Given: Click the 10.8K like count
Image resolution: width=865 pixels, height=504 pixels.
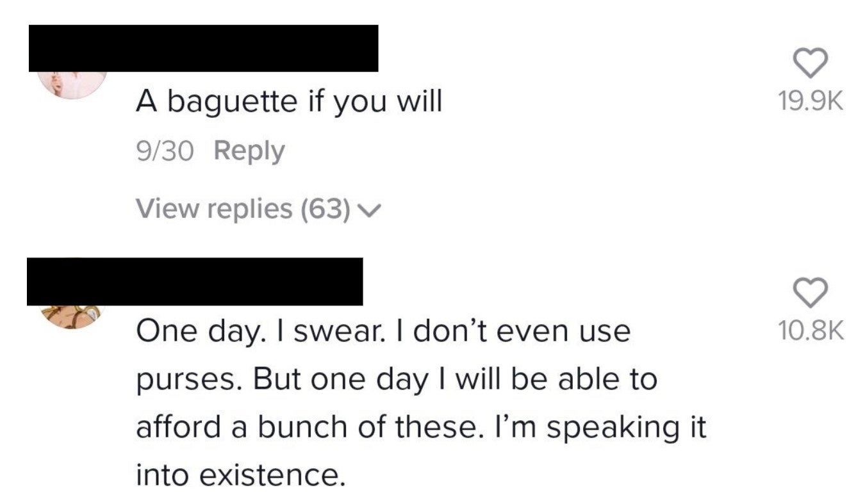Looking at the screenshot, I should pyautogui.click(x=810, y=332).
